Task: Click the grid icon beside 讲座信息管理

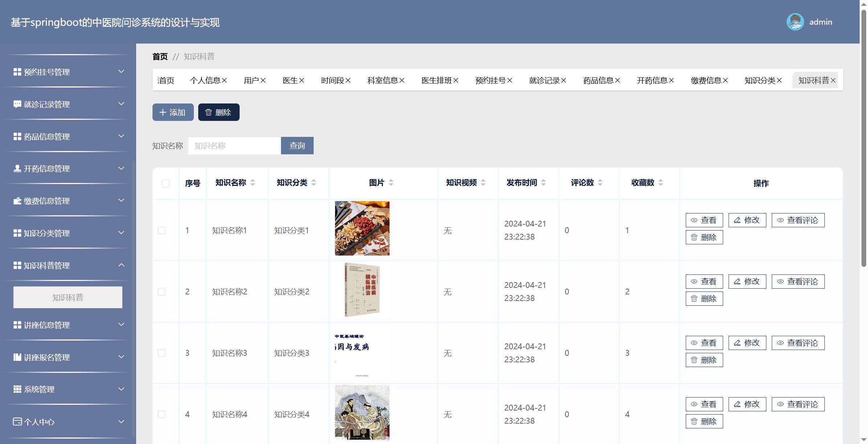Action: point(17,325)
